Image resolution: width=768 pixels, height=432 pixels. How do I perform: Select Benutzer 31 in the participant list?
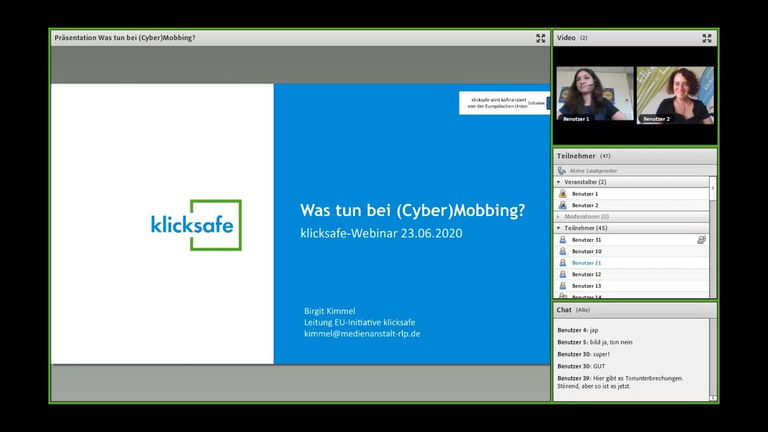pyautogui.click(x=586, y=240)
